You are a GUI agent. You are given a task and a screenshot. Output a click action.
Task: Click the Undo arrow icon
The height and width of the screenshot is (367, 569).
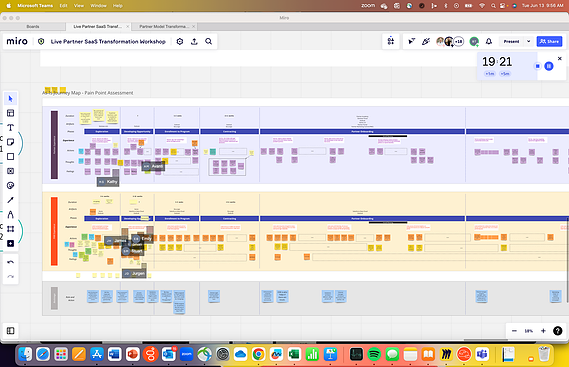click(11, 262)
